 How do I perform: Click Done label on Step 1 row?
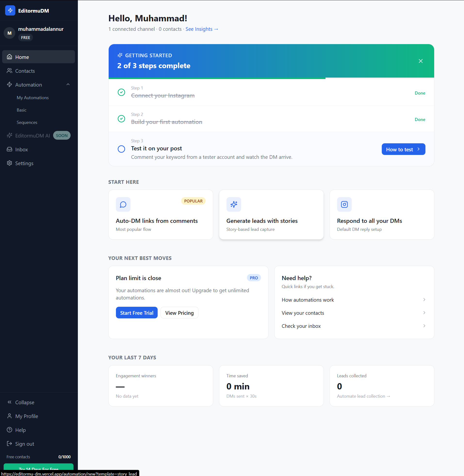click(420, 93)
